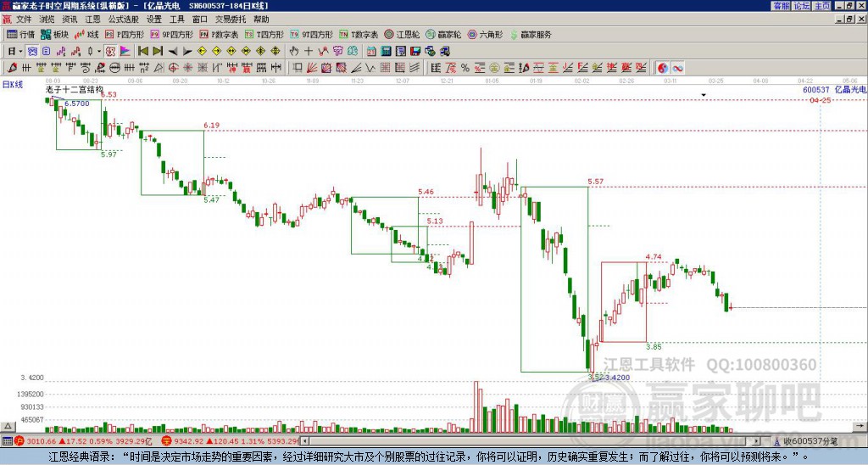868x465 pixels.
Task: Click the 客服 link in title bar
Action: click(781, 6)
